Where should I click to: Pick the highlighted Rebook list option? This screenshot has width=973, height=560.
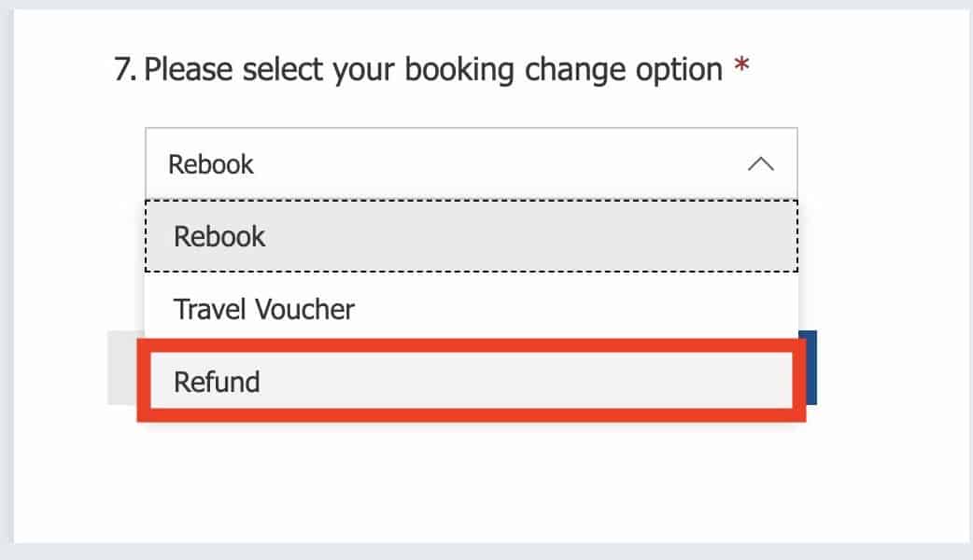[x=220, y=237]
